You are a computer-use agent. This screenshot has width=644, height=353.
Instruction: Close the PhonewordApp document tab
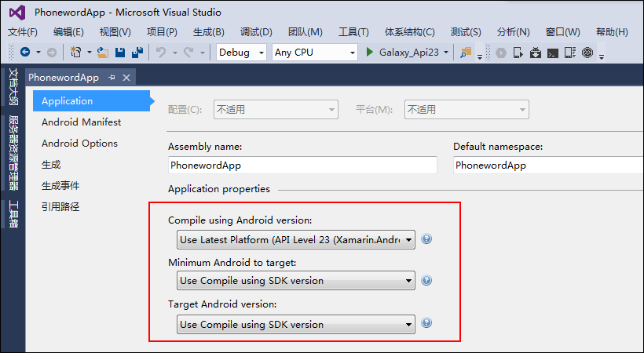pos(127,77)
